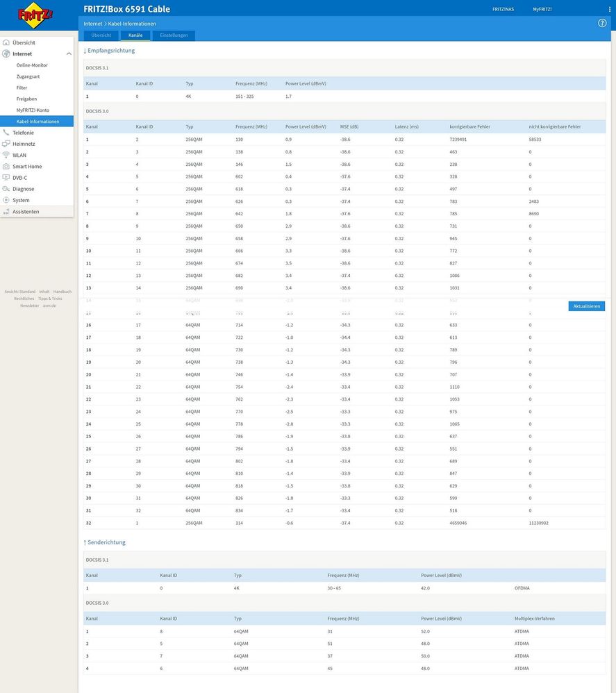Open Online-Monitor submenu item

[32, 65]
